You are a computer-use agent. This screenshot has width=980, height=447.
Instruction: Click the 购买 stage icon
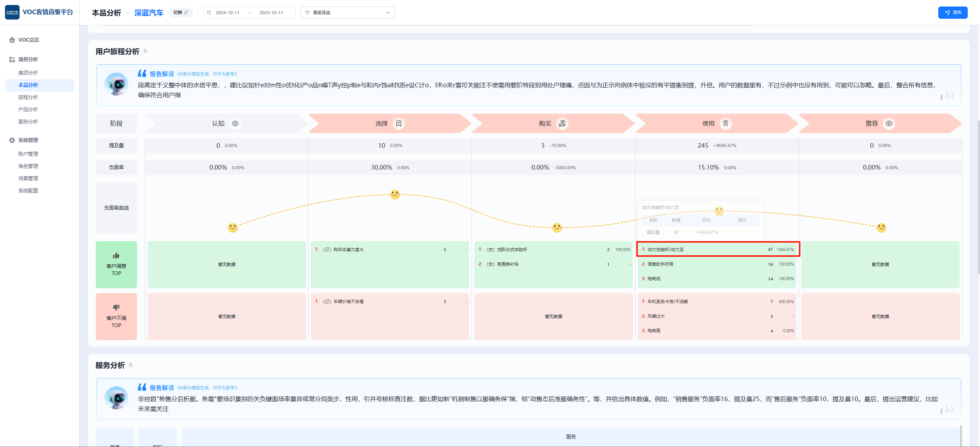coord(562,124)
